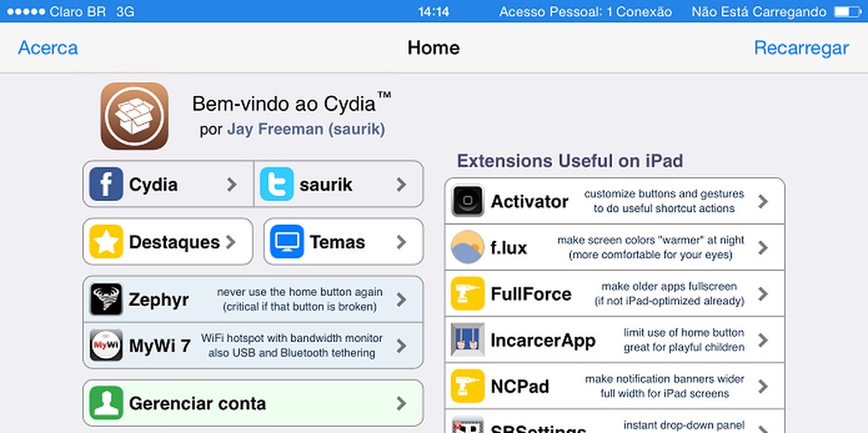Expand the Cydia Facebook row chevron
Screen dimensions: 868x433
(232, 184)
